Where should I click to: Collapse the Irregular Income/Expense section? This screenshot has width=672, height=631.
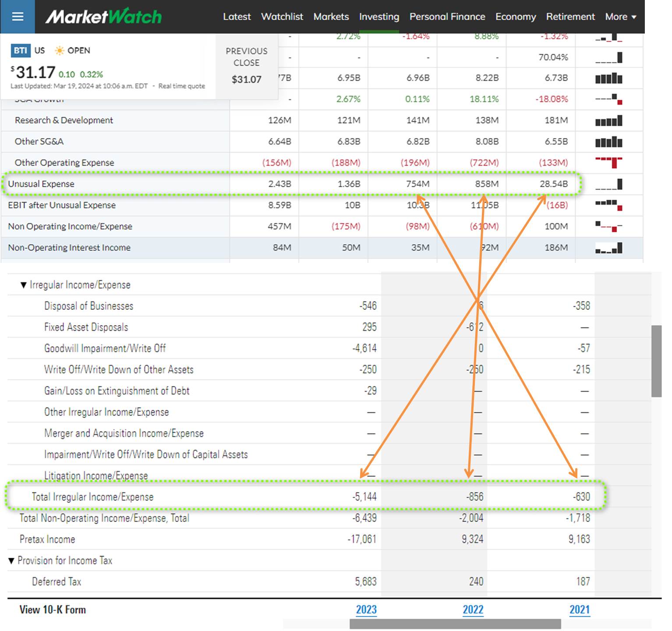pyautogui.click(x=24, y=285)
